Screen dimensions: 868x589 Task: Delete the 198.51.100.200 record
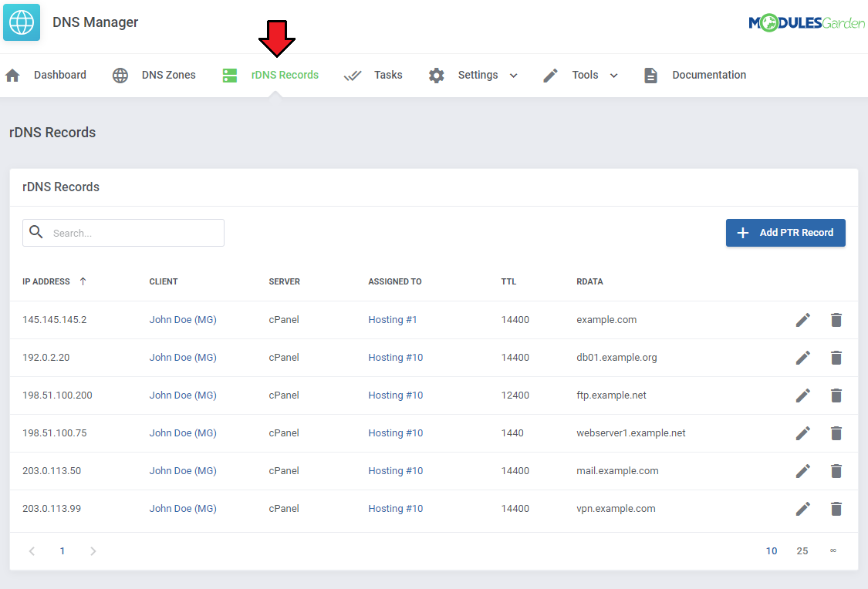pos(836,395)
